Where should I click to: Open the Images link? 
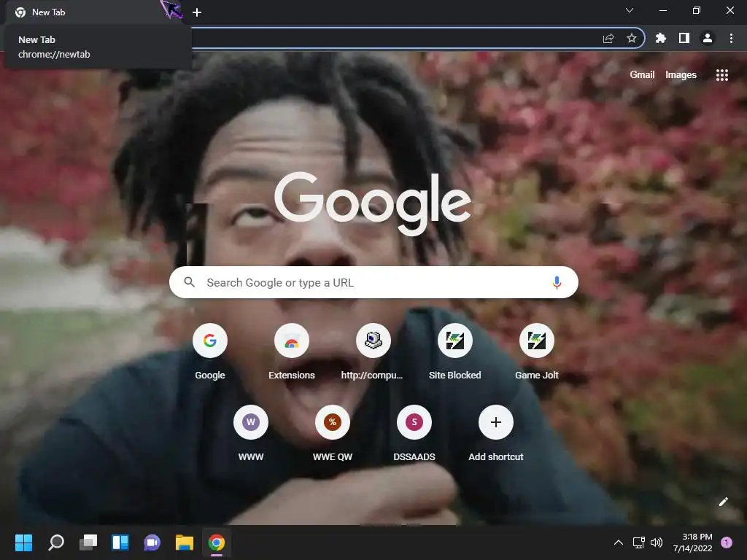681,75
